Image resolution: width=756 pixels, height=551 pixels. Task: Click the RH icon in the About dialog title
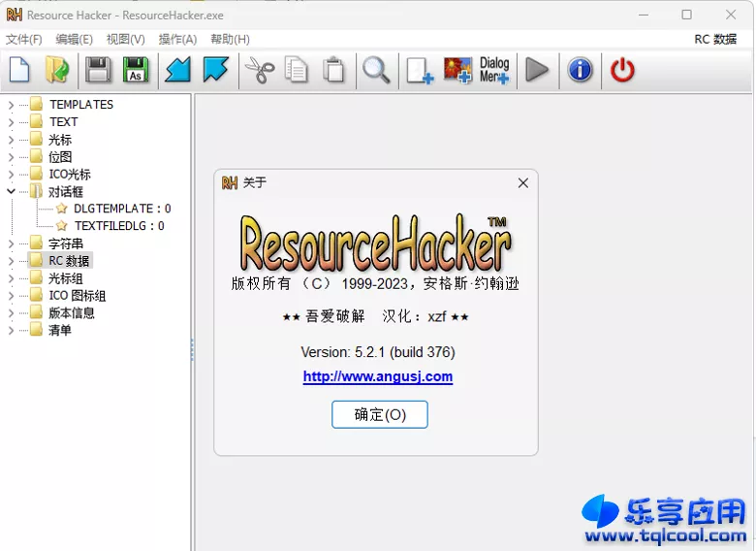pyautogui.click(x=230, y=183)
